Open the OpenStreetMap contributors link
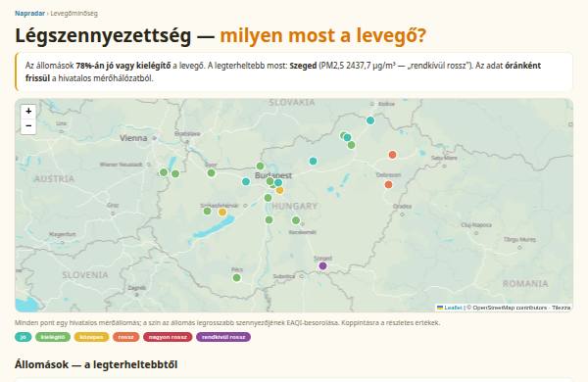Image resolution: width=588 pixels, height=382 pixels. click(x=510, y=308)
